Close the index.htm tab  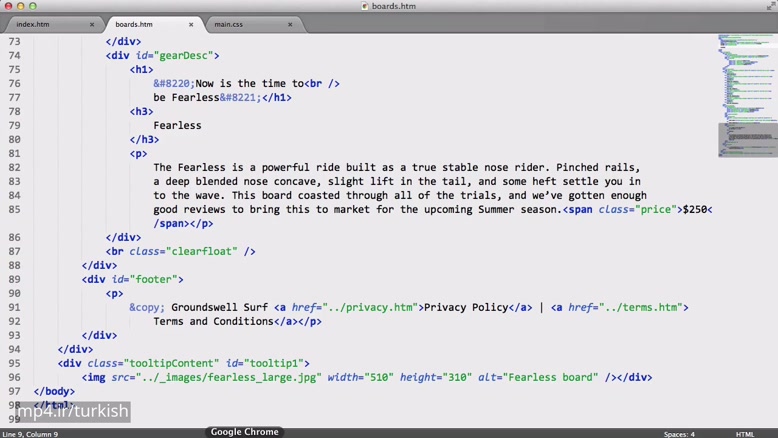92,24
